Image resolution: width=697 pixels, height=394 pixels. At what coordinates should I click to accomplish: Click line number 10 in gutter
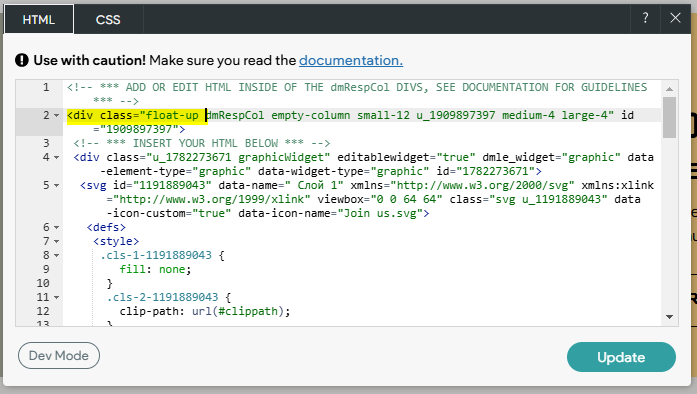(x=43, y=283)
